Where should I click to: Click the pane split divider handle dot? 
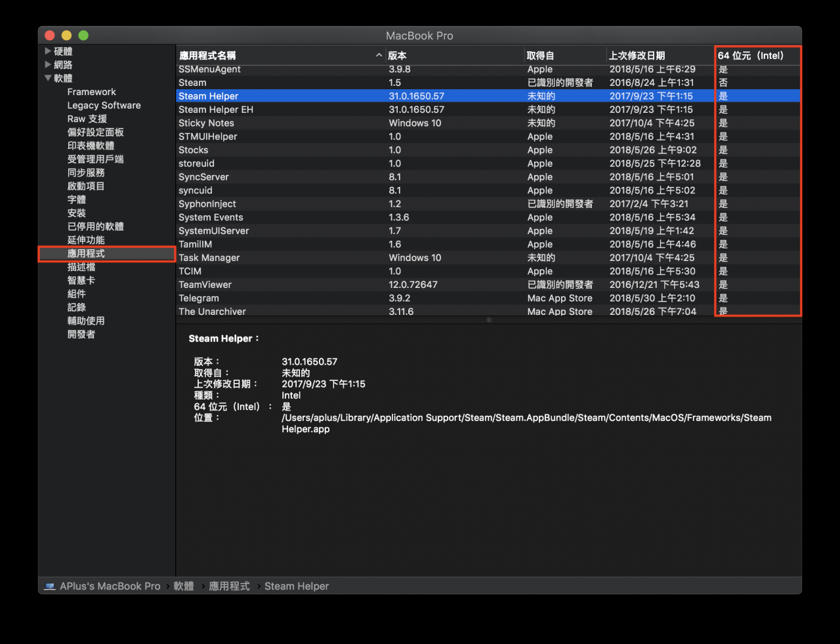click(489, 320)
